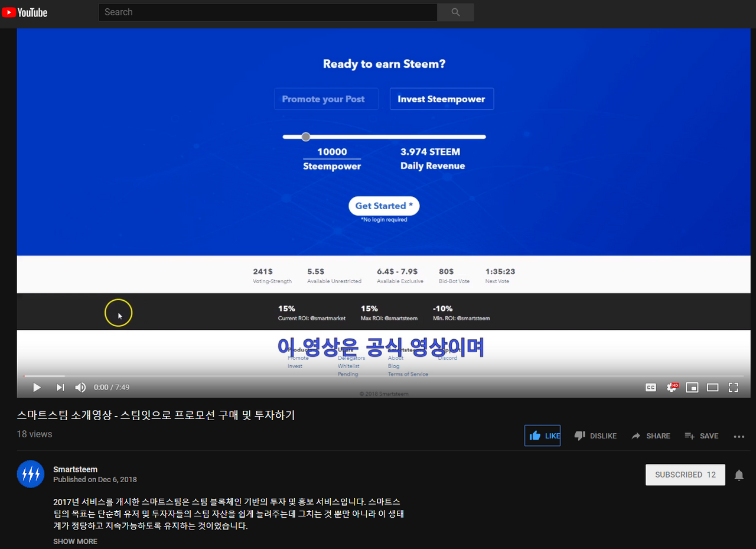This screenshot has height=549, width=756.
Task: Click the Discord footer link in video
Action: point(448,358)
